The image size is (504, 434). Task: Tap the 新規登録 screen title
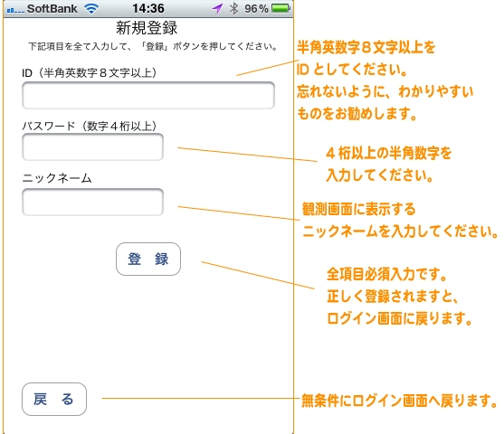[147, 28]
